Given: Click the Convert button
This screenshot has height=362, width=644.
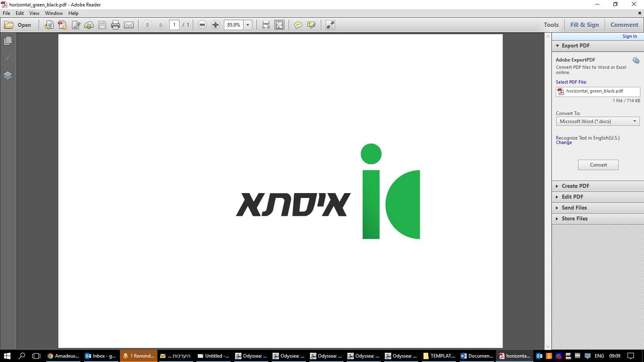Looking at the screenshot, I should click(598, 165).
